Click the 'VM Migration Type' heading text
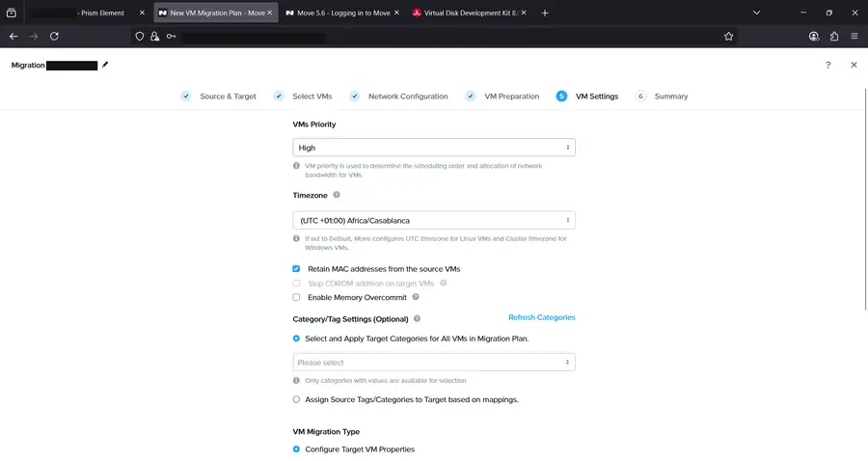Image resolution: width=868 pixels, height=461 pixels. [326, 432]
